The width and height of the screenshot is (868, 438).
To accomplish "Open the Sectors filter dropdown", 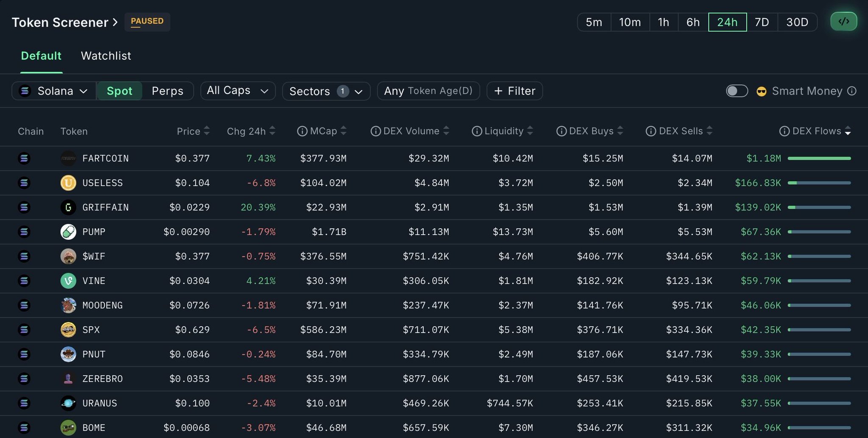I will [x=326, y=91].
